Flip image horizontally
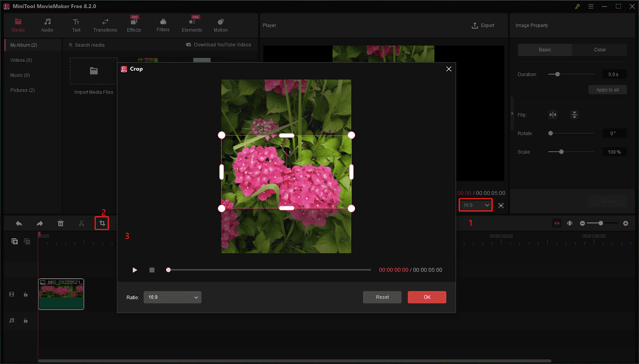The width and height of the screenshot is (639, 364). click(553, 115)
